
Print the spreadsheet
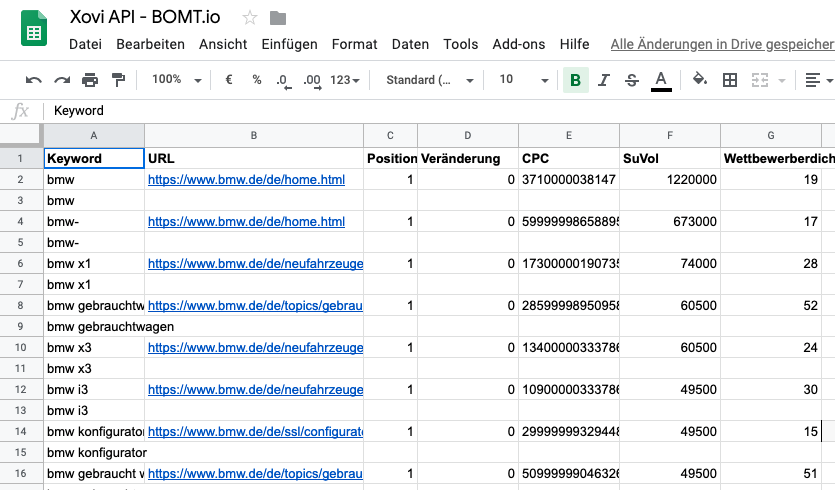90,80
